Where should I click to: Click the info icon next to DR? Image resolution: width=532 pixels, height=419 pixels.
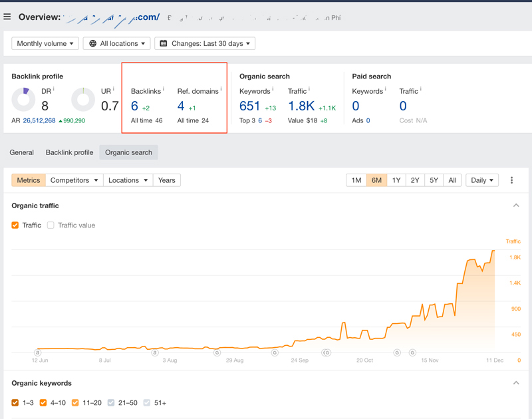[x=54, y=89]
